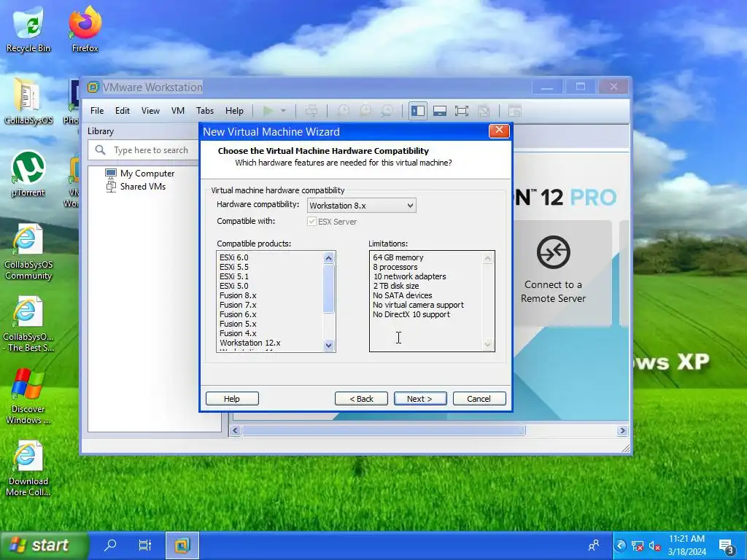The height and width of the screenshot is (560, 747).
Task: Click the search magnifier icon in Library
Action: coord(100,150)
